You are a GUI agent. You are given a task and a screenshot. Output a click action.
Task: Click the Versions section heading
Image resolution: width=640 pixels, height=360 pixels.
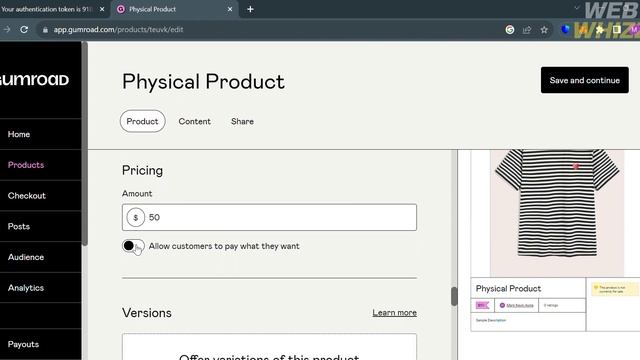coord(147,313)
